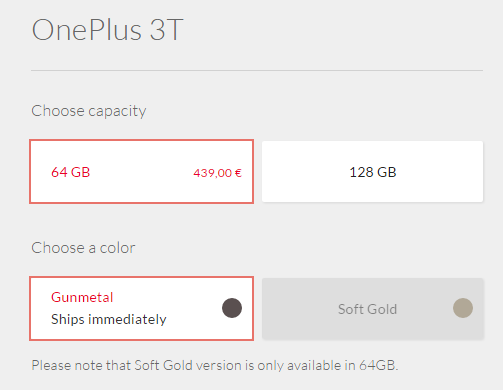Image resolution: width=503 pixels, height=390 pixels.
Task: Click "64GB" at the end of the note
Action: [x=378, y=365]
